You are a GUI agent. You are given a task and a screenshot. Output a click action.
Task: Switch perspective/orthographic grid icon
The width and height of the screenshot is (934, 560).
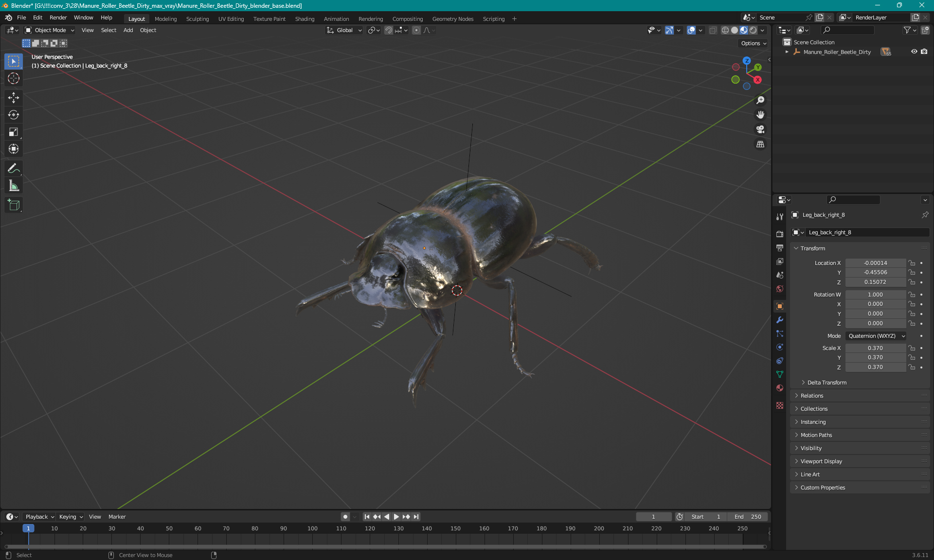760,144
